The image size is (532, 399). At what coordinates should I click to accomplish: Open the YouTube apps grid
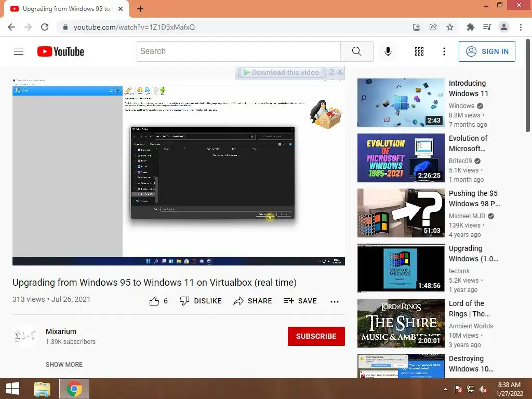pos(419,51)
